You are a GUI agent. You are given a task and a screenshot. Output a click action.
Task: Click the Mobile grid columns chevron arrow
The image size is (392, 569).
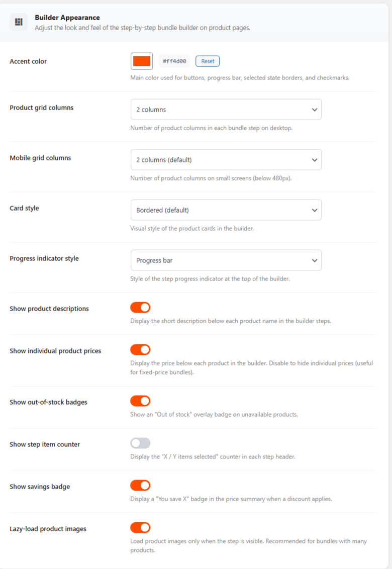(315, 160)
